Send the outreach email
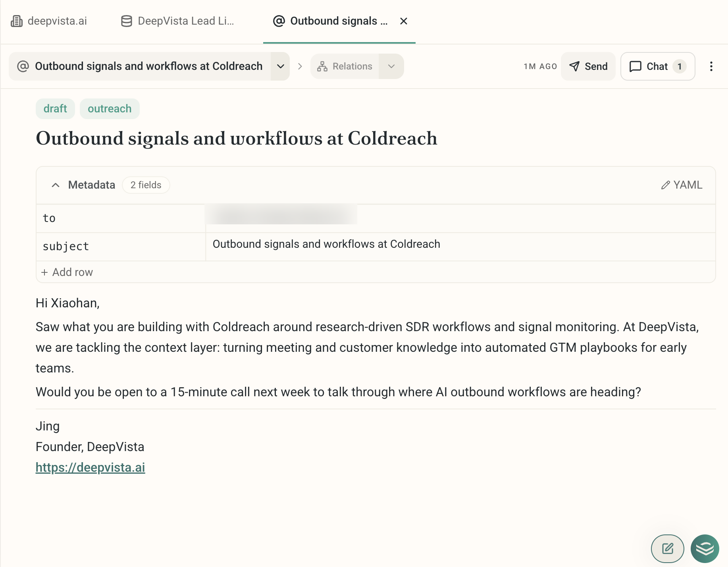Screen dimensions: 728x567 [588, 66]
